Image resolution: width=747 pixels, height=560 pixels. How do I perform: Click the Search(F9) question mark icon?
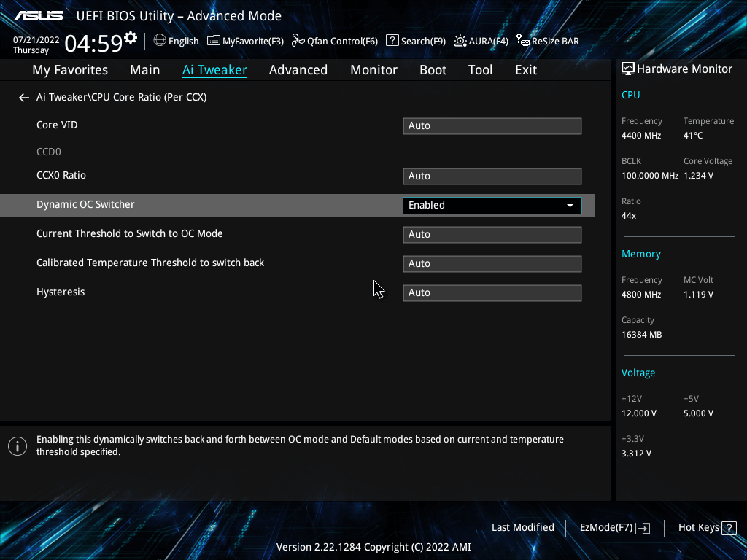click(392, 41)
